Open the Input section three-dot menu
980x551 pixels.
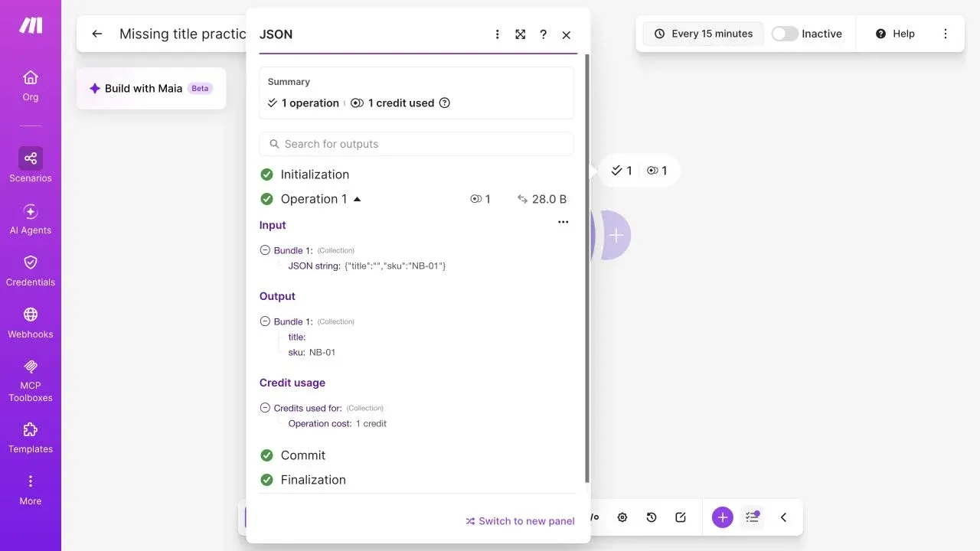(563, 222)
